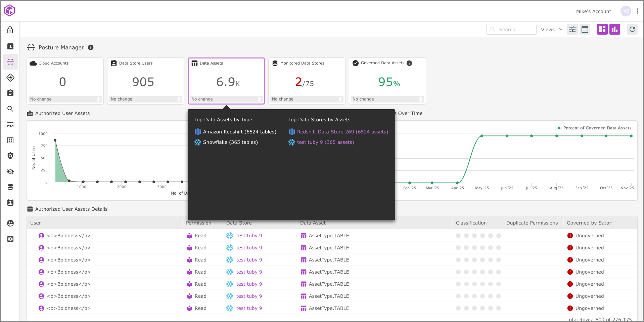The image size is (644, 322).
Task: Select the Data Store Users card
Action: coord(145,81)
